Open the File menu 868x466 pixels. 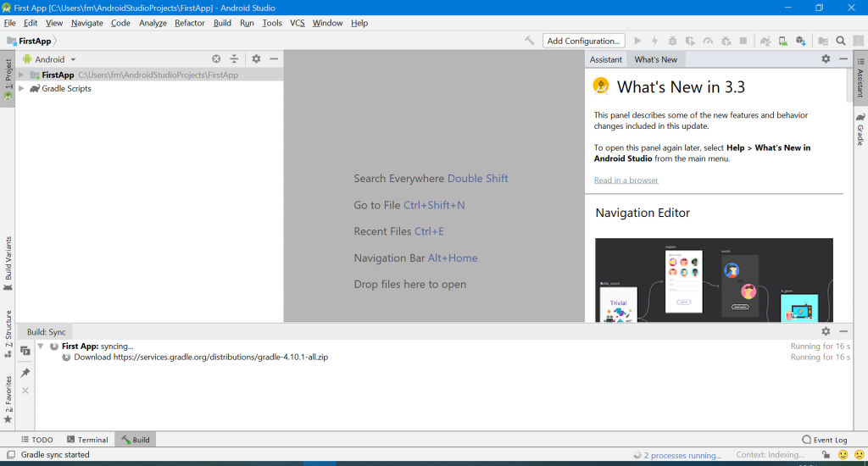pos(10,23)
